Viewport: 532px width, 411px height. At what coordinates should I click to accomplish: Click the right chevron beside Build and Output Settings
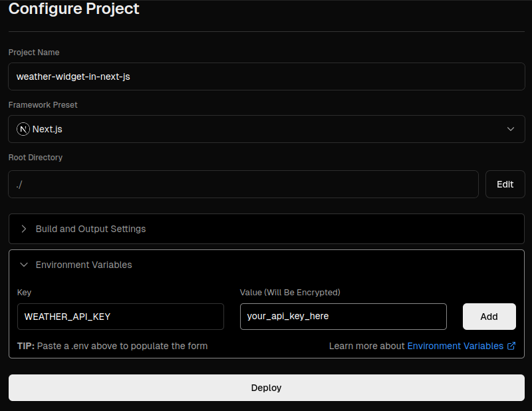(x=24, y=229)
